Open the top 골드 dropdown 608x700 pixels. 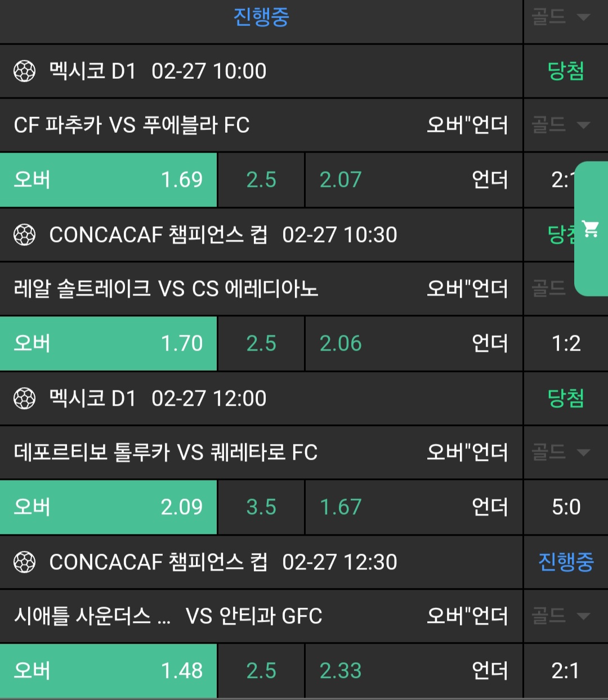[561, 17]
